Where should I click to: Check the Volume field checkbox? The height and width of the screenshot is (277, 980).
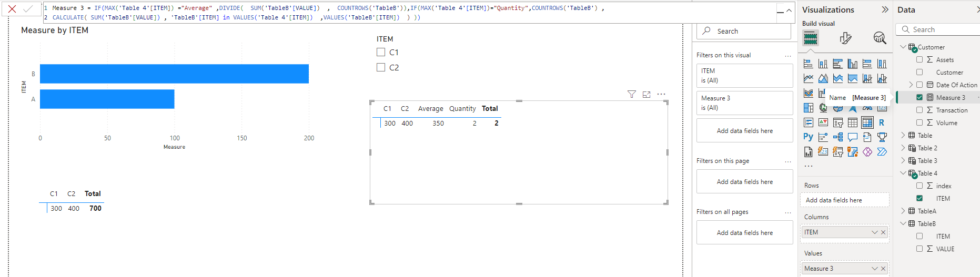[x=920, y=122]
